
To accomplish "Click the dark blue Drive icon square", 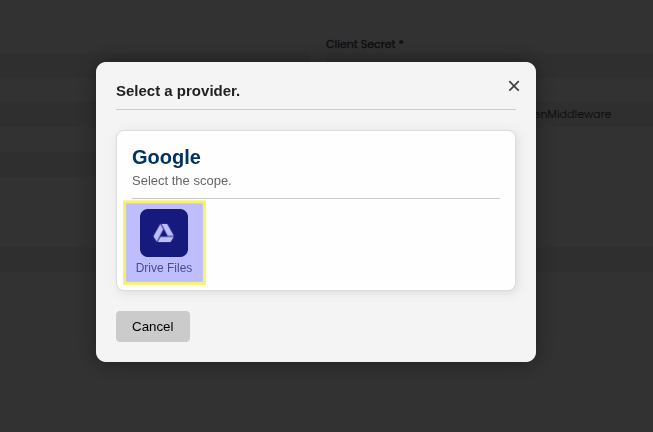I will click(x=164, y=233).
